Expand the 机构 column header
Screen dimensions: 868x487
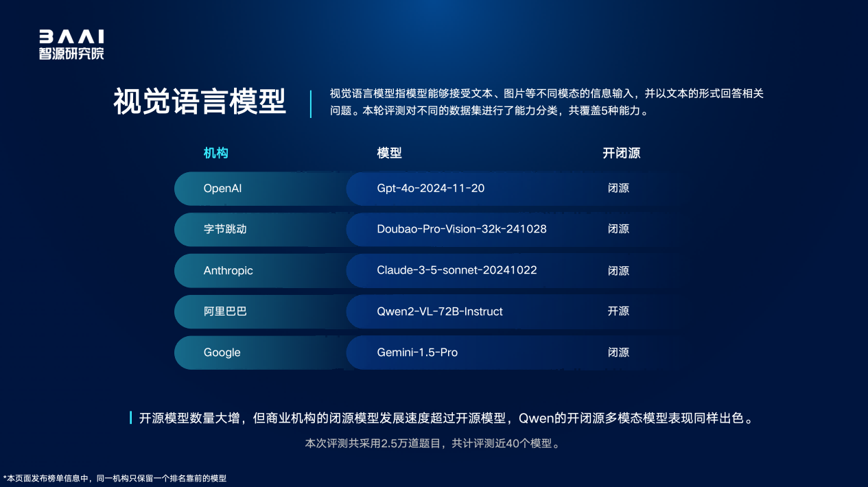pyautogui.click(x=216, y=153)
